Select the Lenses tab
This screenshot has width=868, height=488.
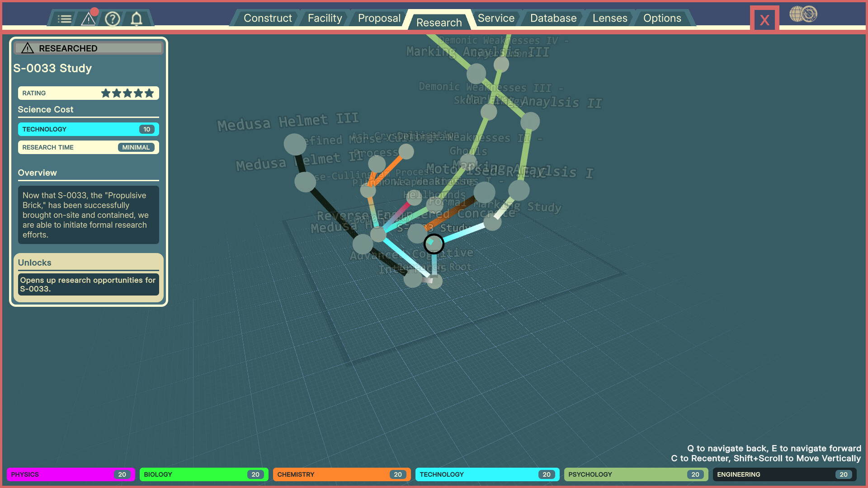[609, 19]
